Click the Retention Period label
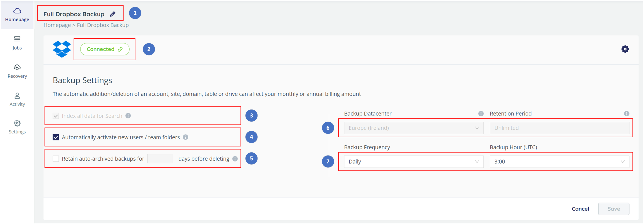This screenshot has width=644, height=224. pyautogui.click(x=510, y=114)
